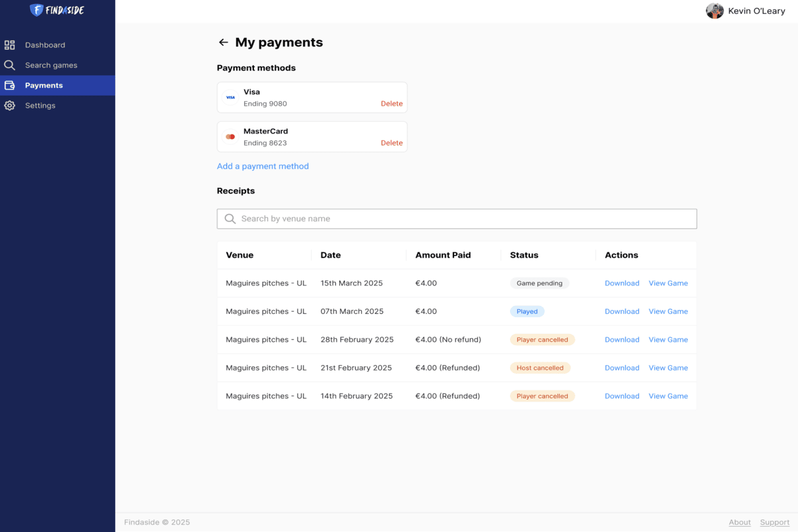Click the Settings gear icon
The width and height of the screenshot is (798, 532).
[9, 106]
